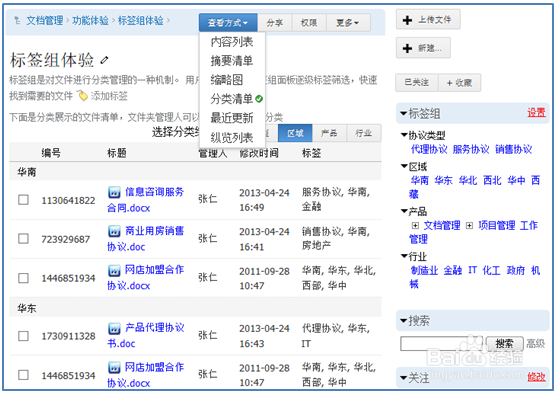The height and width of the screenshot is (394, 556).
Task: Click the red 修改 link in 关注
Action: pyautogui.click(x=536, y=377)
